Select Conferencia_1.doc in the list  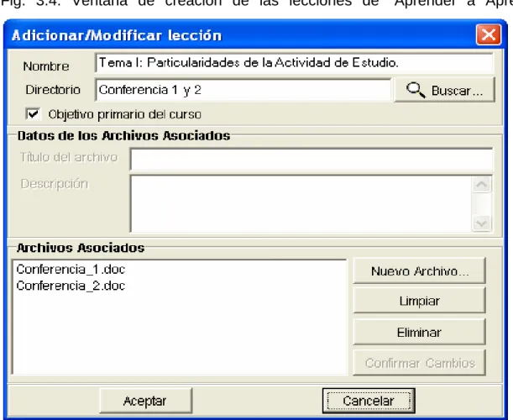[x=71, y=270]
